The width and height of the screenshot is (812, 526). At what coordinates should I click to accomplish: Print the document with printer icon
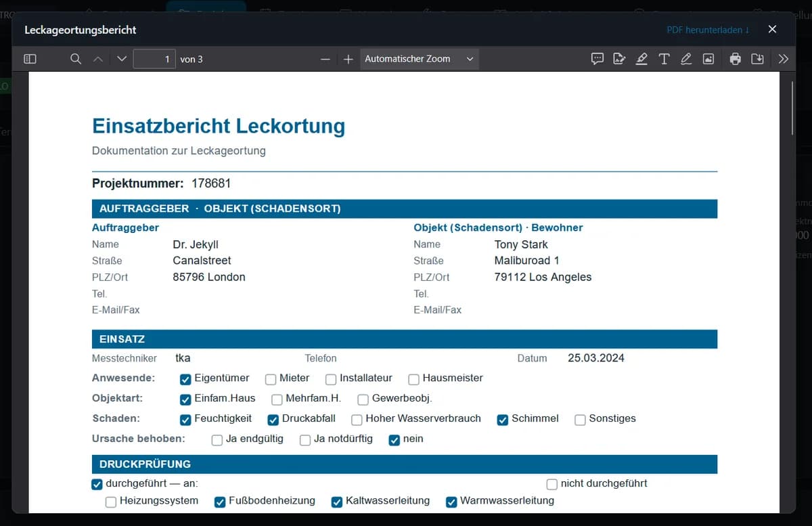pyautogui.click(x=736, y=59)
